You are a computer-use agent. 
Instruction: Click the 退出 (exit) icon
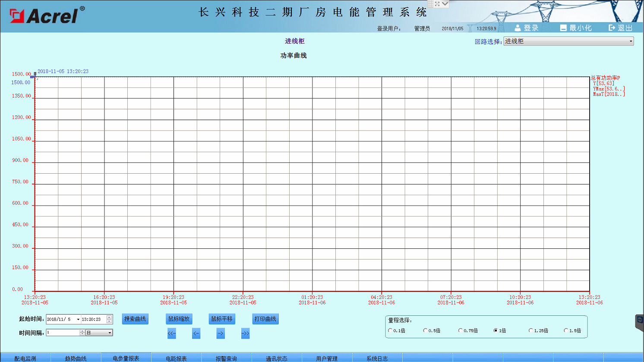coord(612,27)
